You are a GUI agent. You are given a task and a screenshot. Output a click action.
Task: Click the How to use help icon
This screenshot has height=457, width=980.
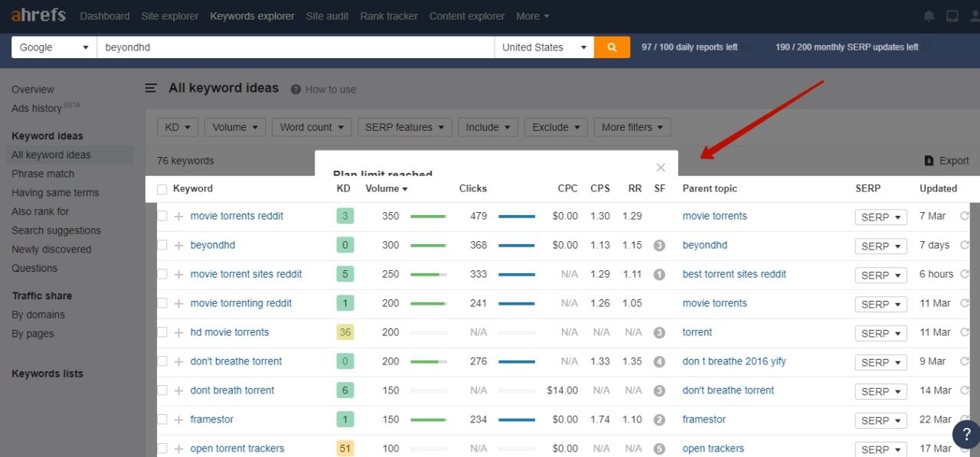(x=296, y=90)
